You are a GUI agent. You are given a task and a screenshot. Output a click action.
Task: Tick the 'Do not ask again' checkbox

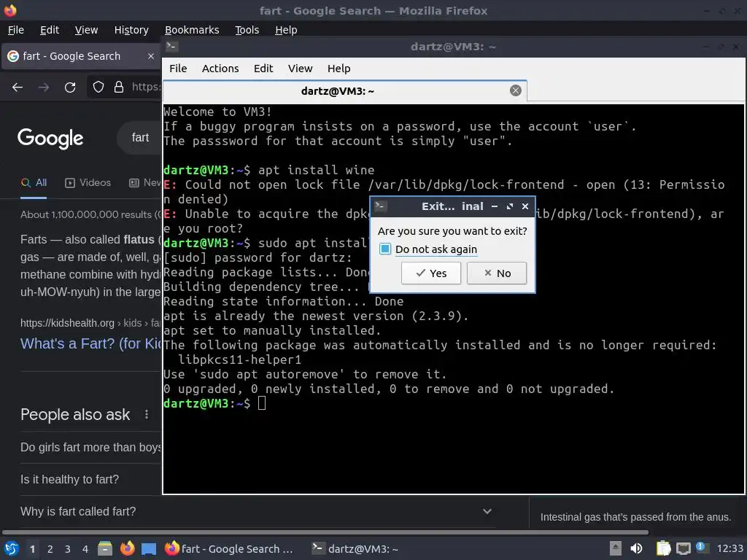385,249
